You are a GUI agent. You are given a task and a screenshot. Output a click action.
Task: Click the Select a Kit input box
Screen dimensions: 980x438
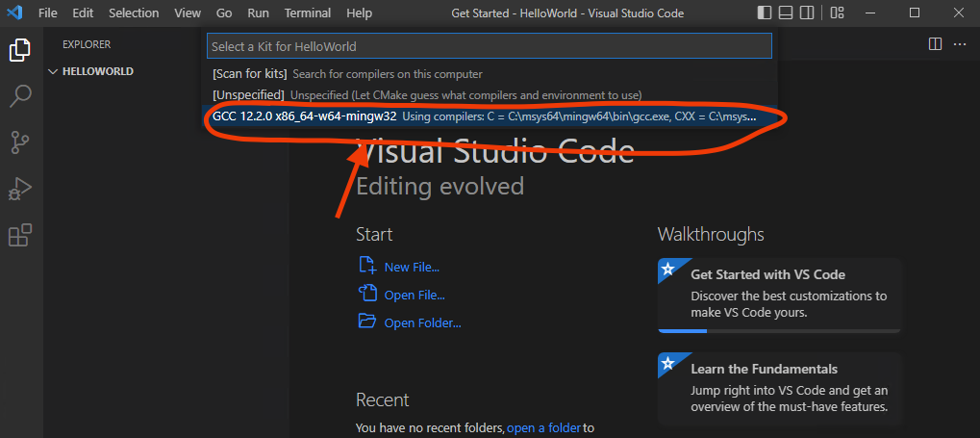coord(490,46)
